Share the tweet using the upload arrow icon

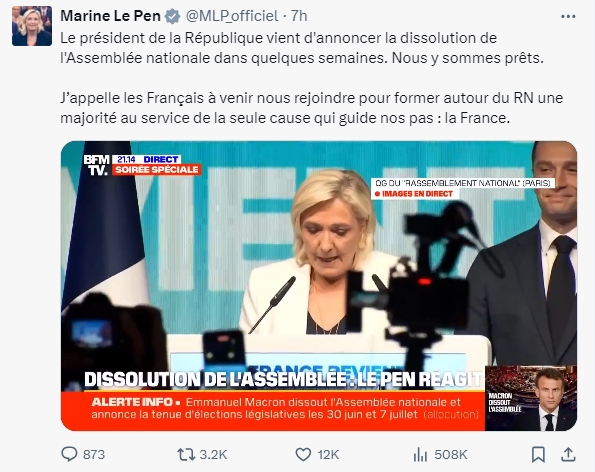coord(568,454)
